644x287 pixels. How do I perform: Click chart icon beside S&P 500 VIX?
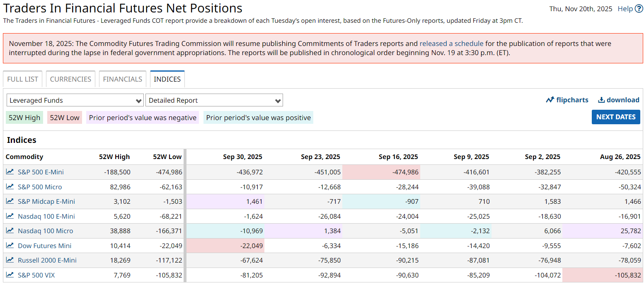pyautogui.click(x=10, y=275)
